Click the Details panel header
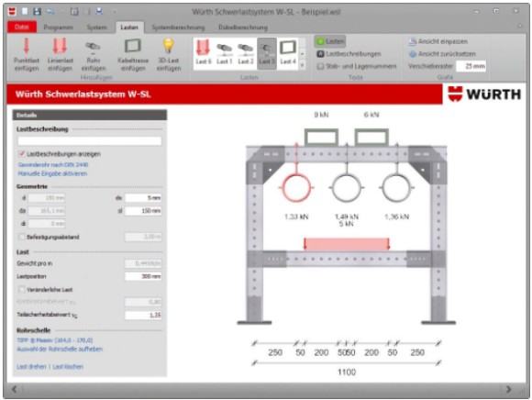 (90, 115)
